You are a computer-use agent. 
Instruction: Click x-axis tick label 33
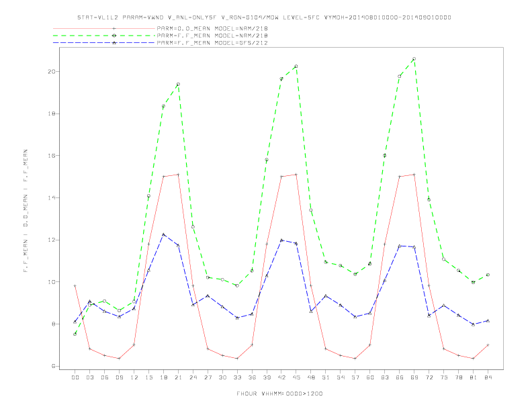(237, 377)
